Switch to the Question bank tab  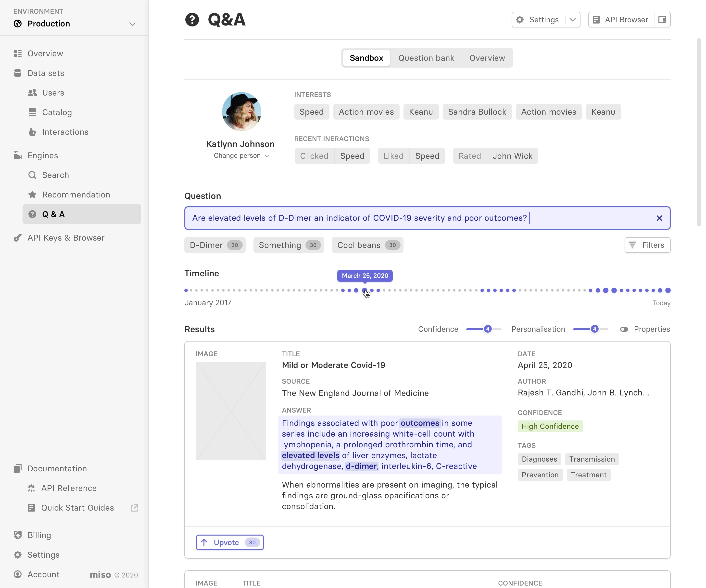pos(426,58)
